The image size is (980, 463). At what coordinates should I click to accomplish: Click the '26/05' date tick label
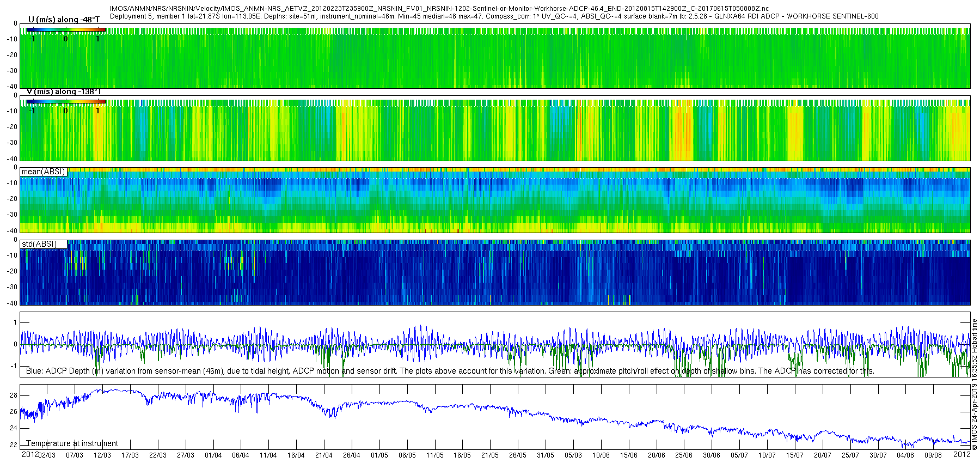(518, 455)
